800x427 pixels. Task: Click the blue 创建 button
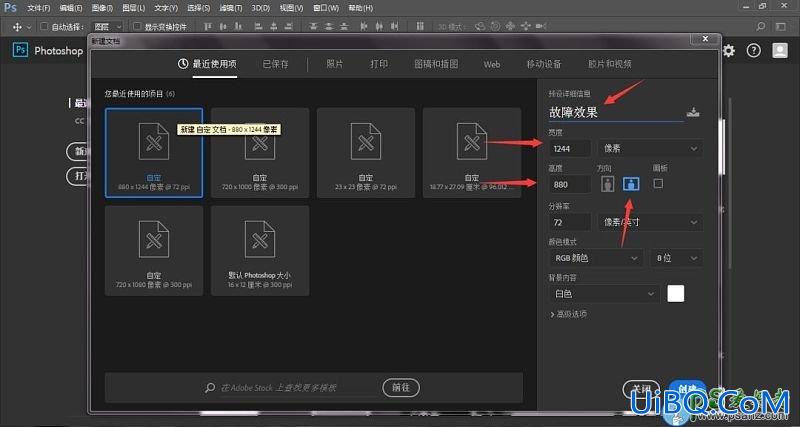(x=688, y=389)
